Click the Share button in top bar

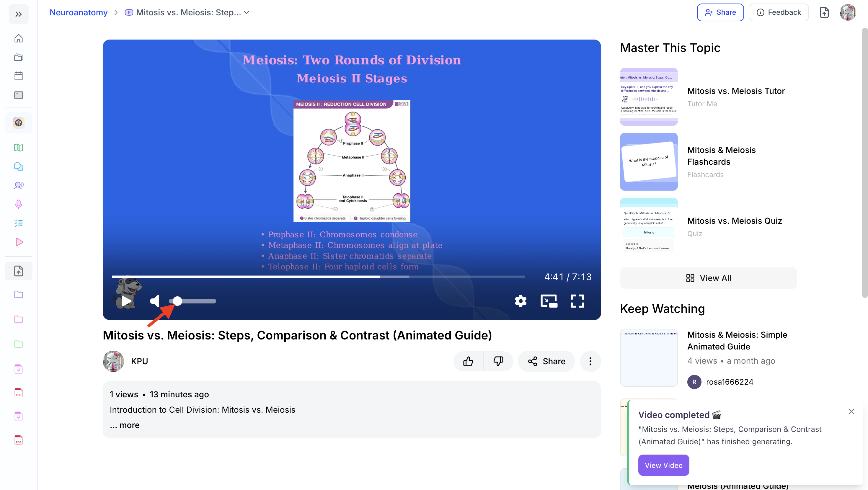(x=720, y=12)
